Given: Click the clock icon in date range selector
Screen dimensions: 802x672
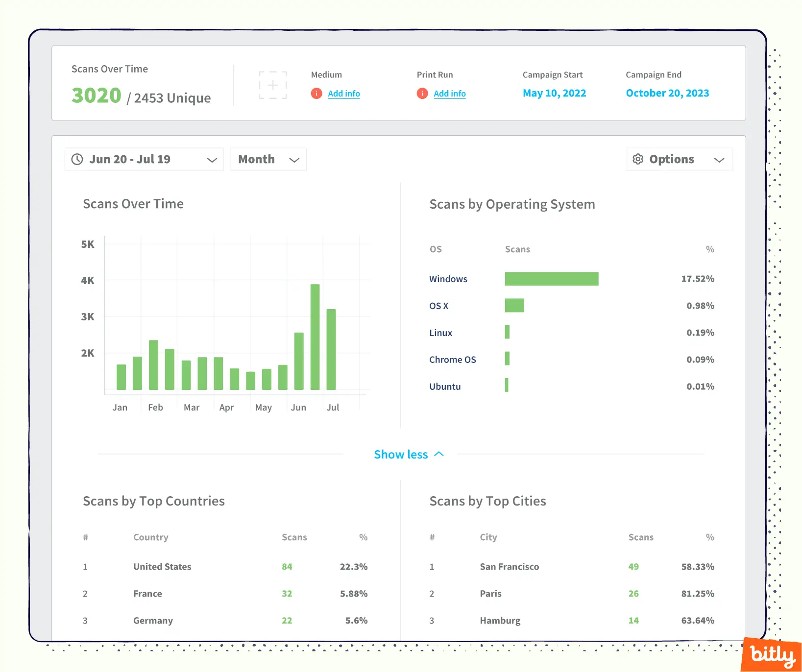Looking at the screenshot, I should (x=77, y=159).
